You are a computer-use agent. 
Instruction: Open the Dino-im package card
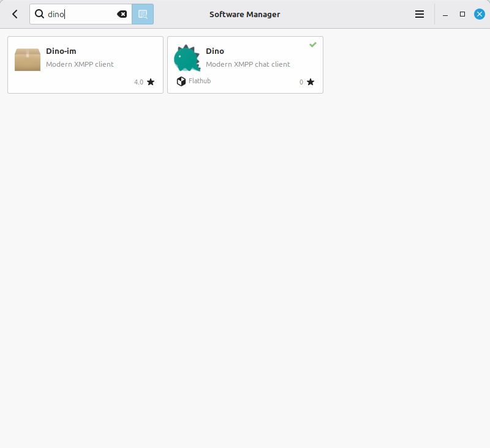coord(85,65)
